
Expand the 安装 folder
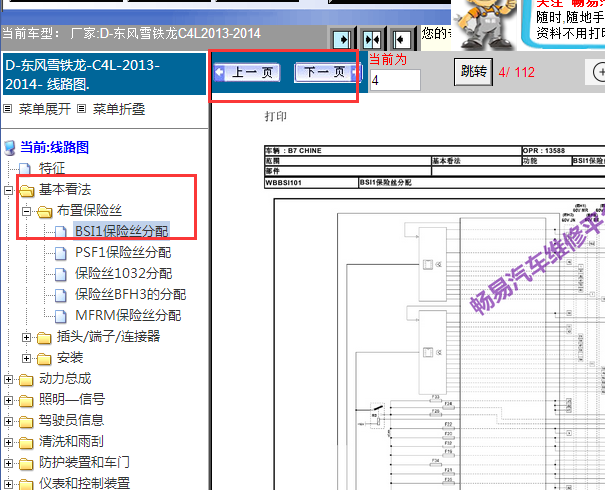pyautogui.click(x=26, y=358)
